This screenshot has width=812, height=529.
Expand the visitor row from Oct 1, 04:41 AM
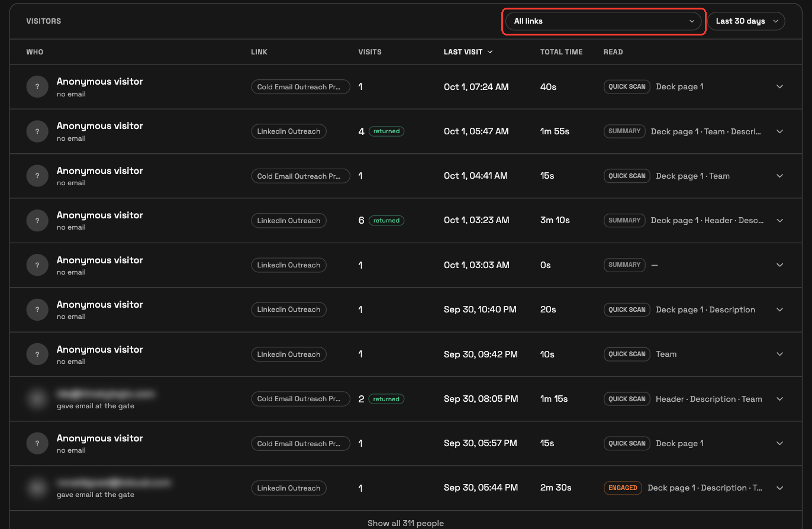[779, 176]
